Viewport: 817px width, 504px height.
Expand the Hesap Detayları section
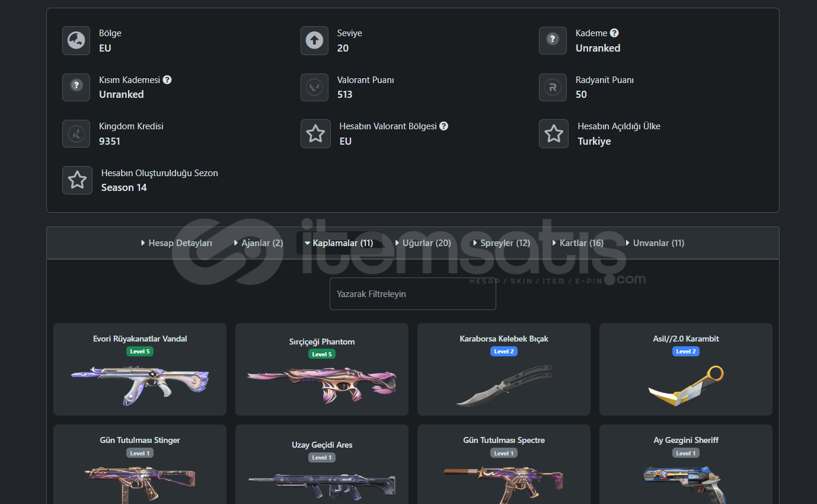point(177,243)
